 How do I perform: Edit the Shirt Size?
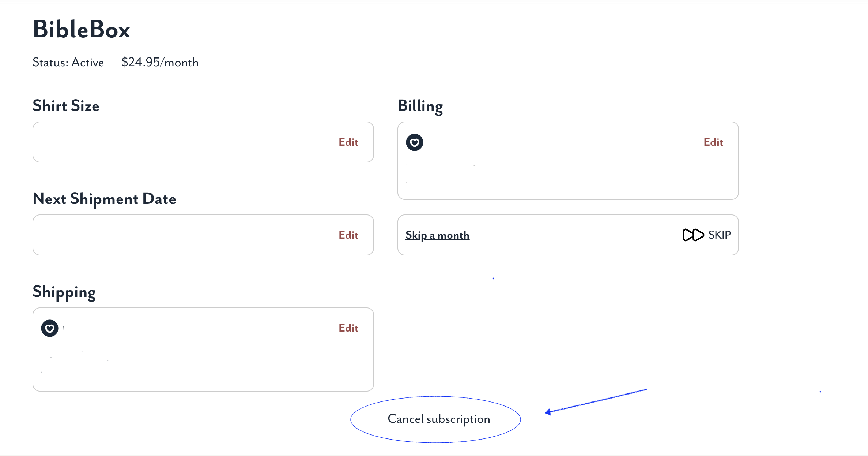point(348,142)
